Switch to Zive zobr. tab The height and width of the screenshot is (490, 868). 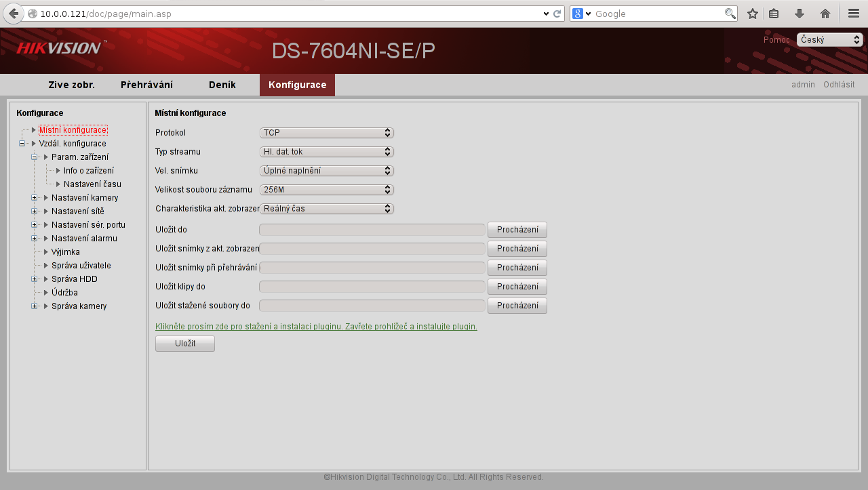[71, 85]
